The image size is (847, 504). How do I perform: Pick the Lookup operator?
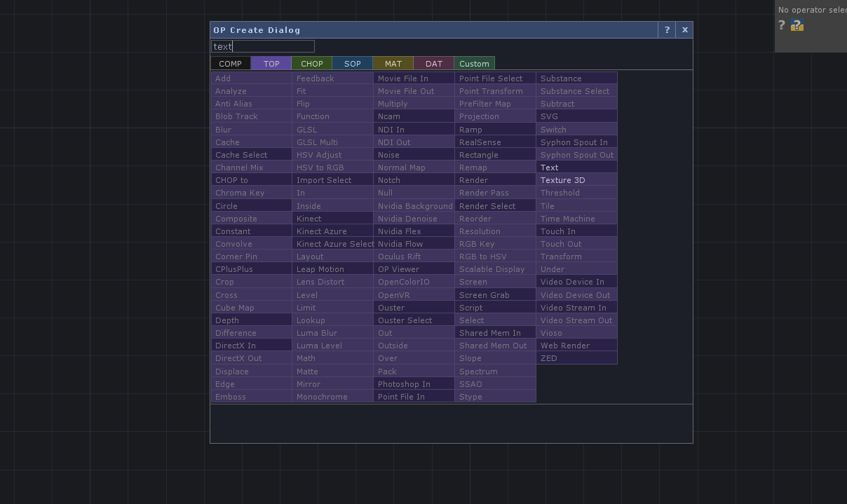tap(333, 320)
